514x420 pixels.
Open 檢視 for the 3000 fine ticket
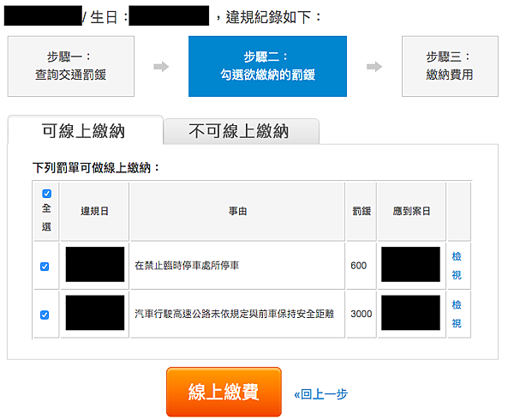[x=457, y=314]
